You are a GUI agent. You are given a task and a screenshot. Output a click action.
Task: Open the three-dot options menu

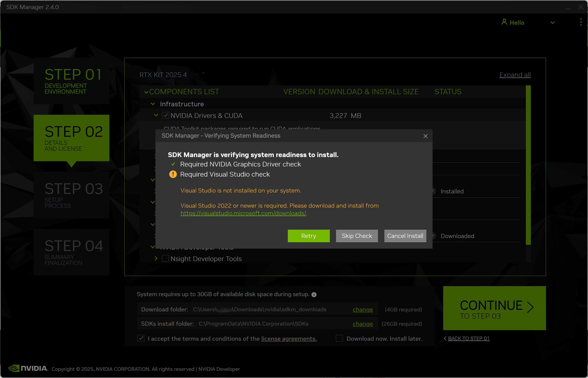click(581, 22)
